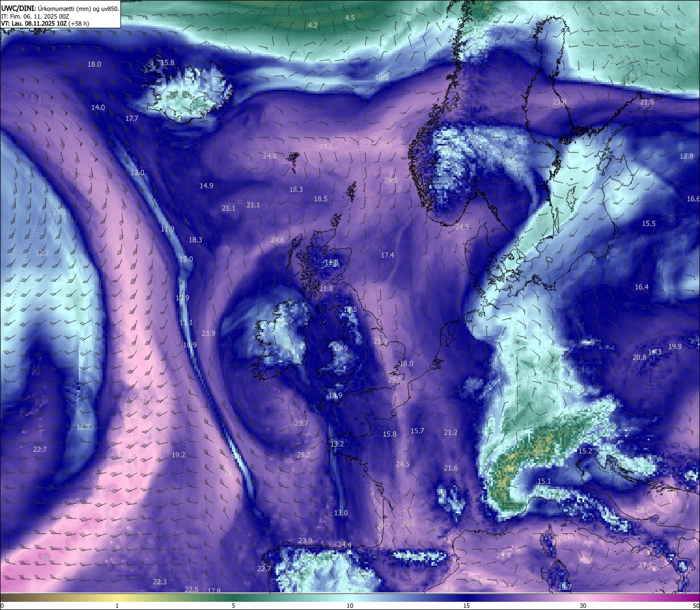Click the 50 tick at the color scale end

(x=696, y=606)
